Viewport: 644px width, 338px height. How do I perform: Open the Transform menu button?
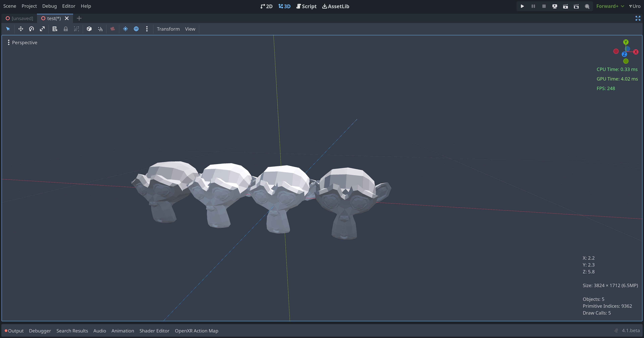(168, 29)
